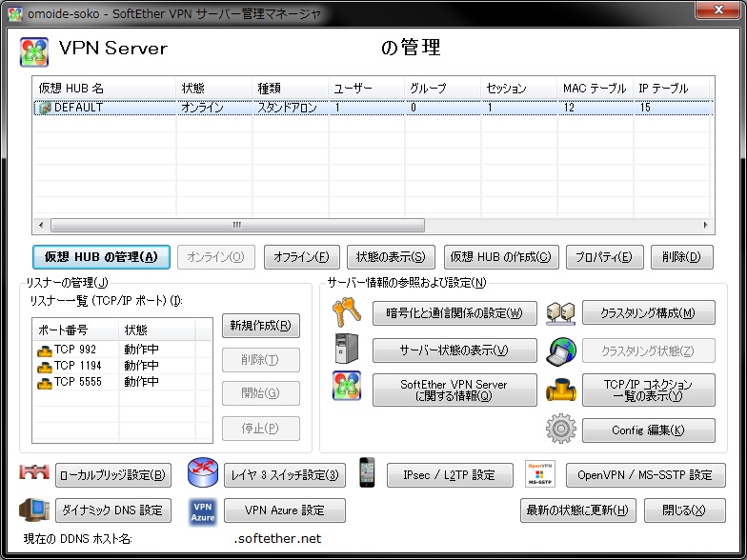This screenshot has width=747, height=560.
Task: Click the server tower icon beside サーバー状態の表示
Action: (x=347, y=350)
